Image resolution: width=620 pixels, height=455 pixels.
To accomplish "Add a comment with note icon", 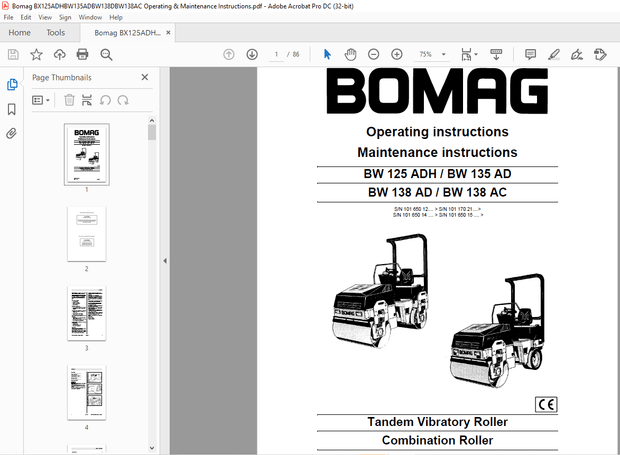I will pos(530,54).
